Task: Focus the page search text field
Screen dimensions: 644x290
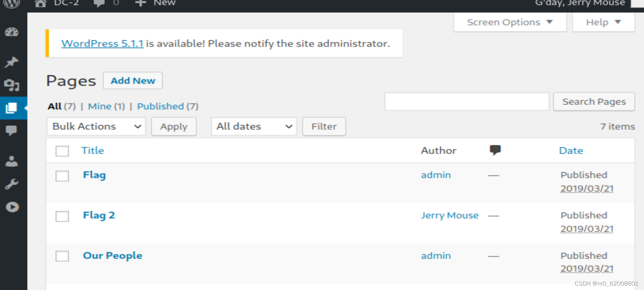Action: coord(467,102)
